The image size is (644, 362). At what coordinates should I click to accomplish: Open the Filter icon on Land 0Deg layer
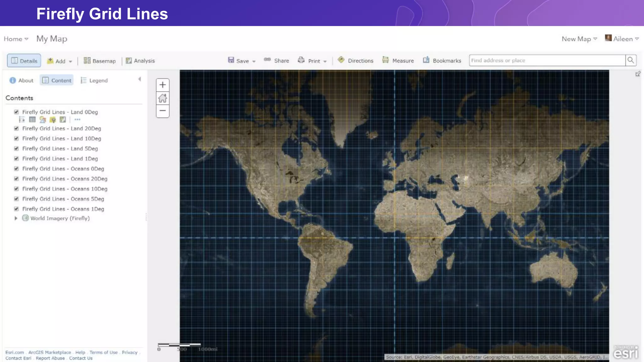pyautogui.click(x=53, y=120)
